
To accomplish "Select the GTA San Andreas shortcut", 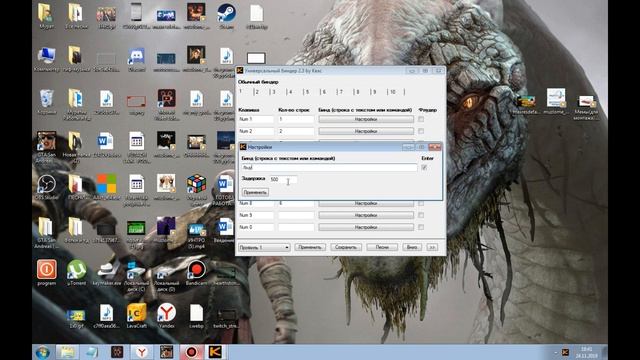I will tap(47, 146).
